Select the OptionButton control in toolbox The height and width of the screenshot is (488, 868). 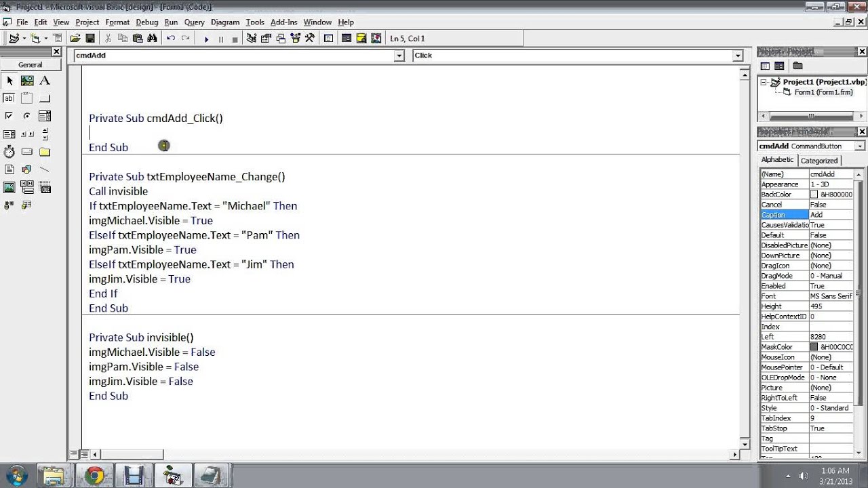(27, 116)
